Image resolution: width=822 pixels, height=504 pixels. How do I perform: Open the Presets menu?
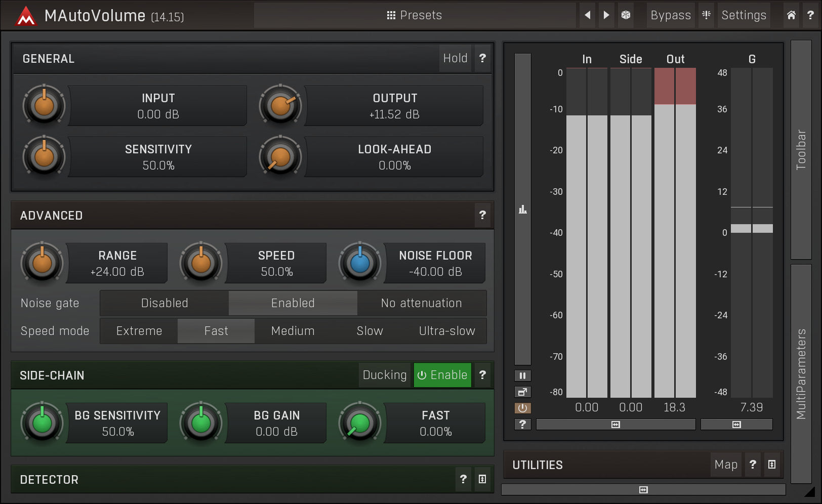(415, 15)
